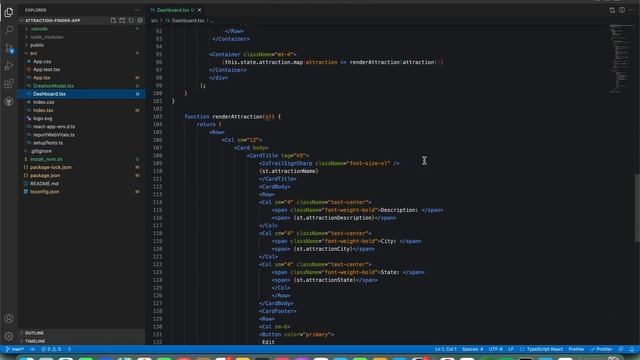Click the New Folder icon in Explorer
Image resolution: width=640 pixels, height=360 pixels.
coord(122,20)
